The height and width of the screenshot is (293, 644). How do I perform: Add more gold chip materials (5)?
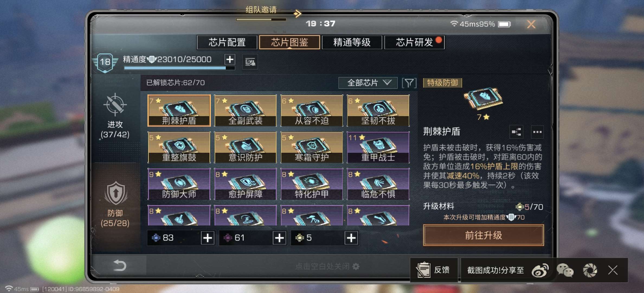coord(351,238)
